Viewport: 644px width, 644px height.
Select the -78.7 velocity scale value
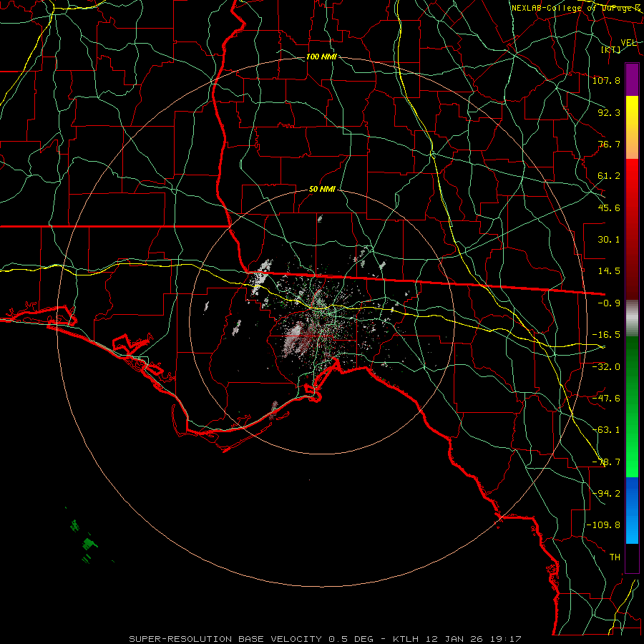point(606,462)
